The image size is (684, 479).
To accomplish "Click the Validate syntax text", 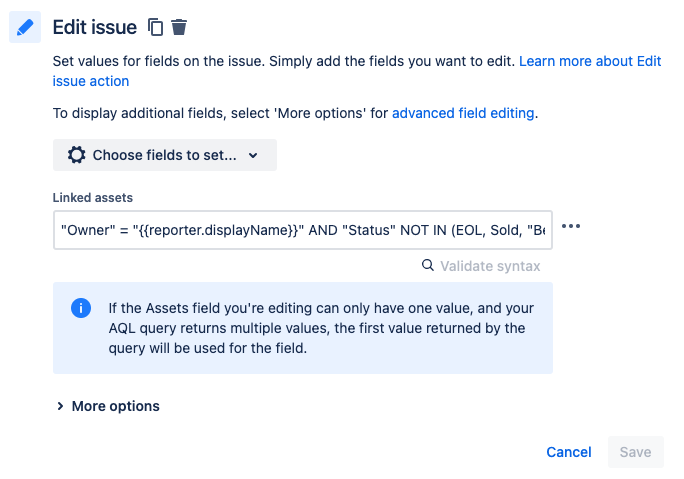I will click(x=490, y=266).
